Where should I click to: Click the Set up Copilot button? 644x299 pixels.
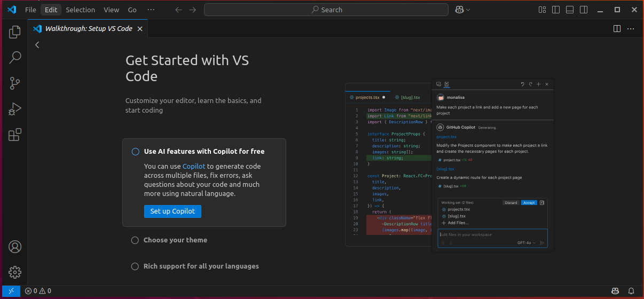pyautogui.click(x=172, y=211)
